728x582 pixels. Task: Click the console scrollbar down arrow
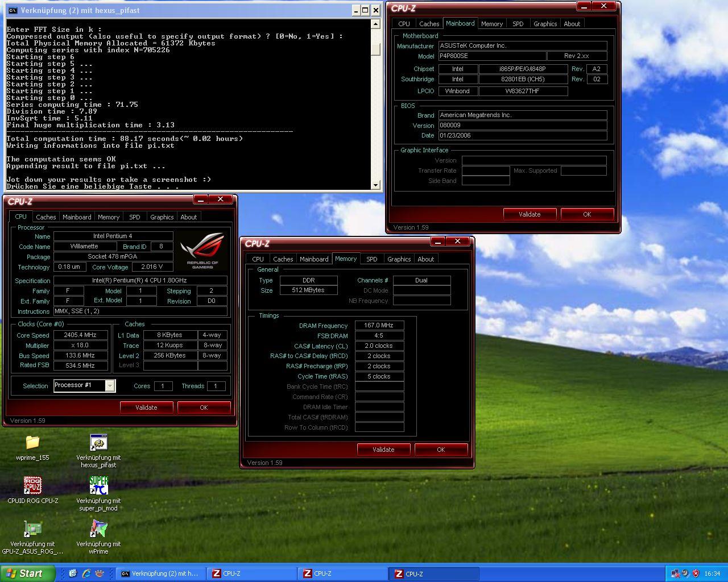pyautogui.click(x=375, y=185)
